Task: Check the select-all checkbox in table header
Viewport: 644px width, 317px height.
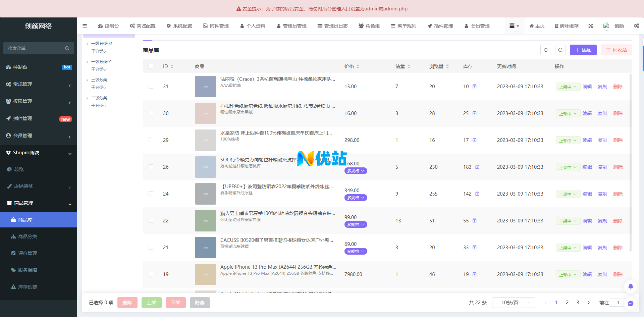Action: [151, 66]
